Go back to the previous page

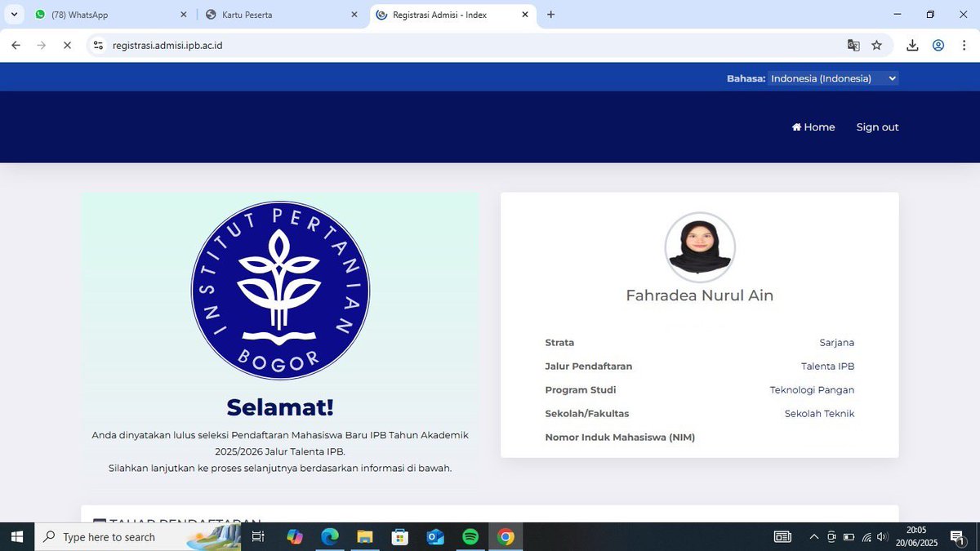16,45
